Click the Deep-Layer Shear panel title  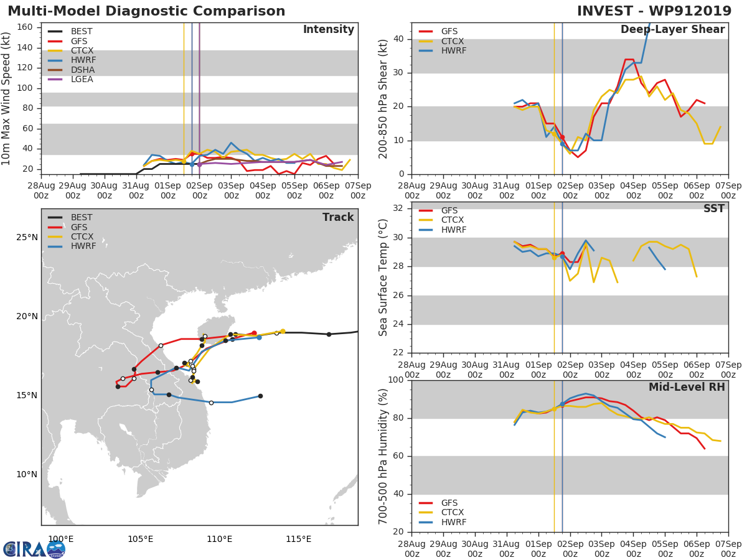pos(672,30)
